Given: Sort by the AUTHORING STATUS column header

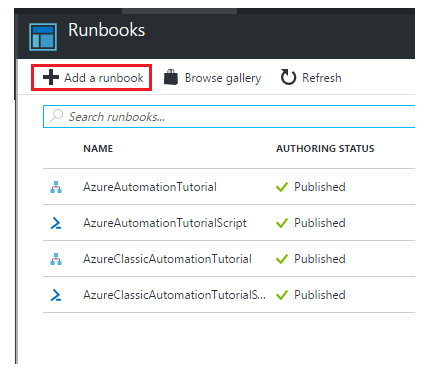Looking at the screenshot, I should tap(325, 148).
